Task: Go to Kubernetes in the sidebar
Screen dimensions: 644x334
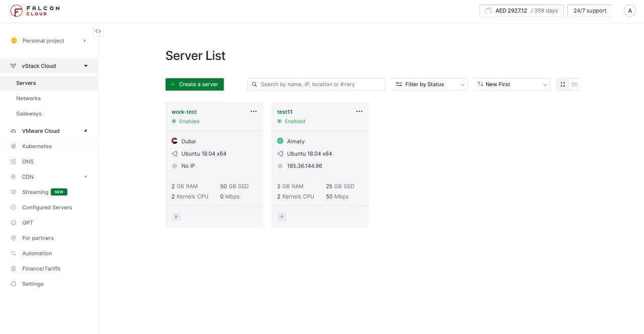Action: click(37, 146)
